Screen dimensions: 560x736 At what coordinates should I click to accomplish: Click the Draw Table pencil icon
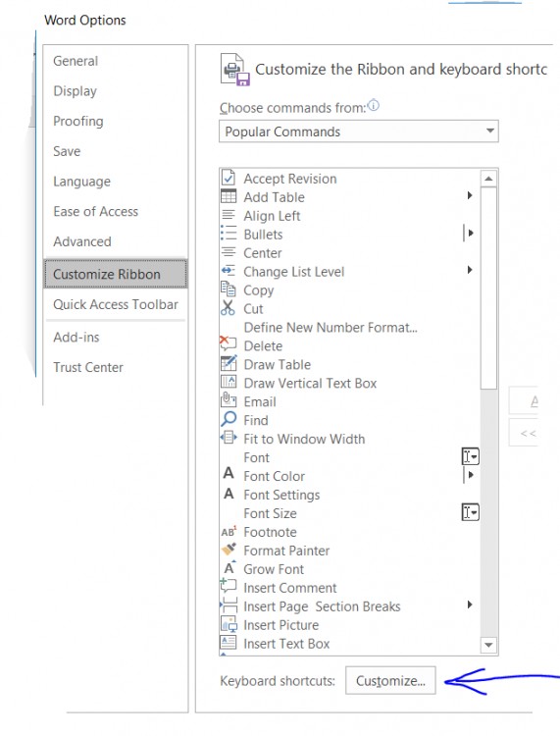(229, 364)
